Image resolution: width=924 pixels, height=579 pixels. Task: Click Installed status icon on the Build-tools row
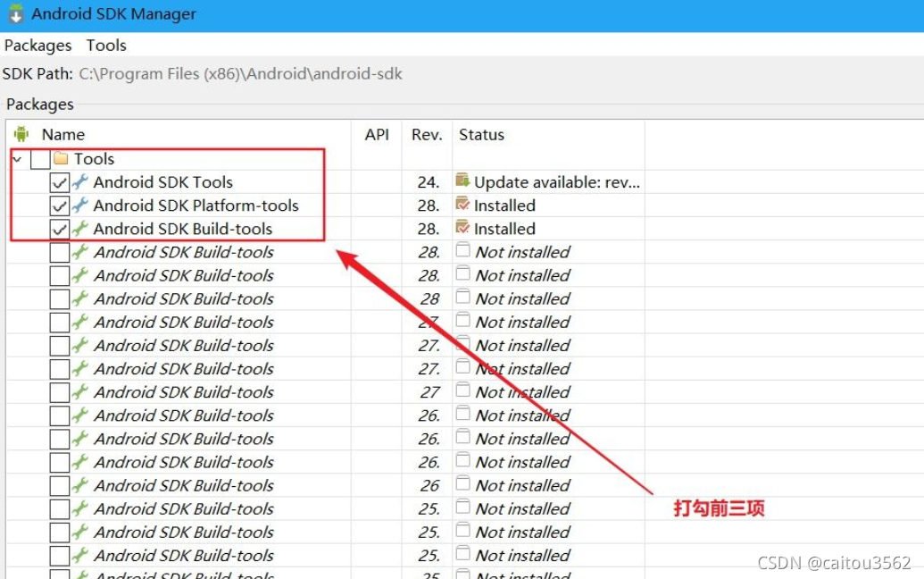pyautogui.click(x=462, y=228)
